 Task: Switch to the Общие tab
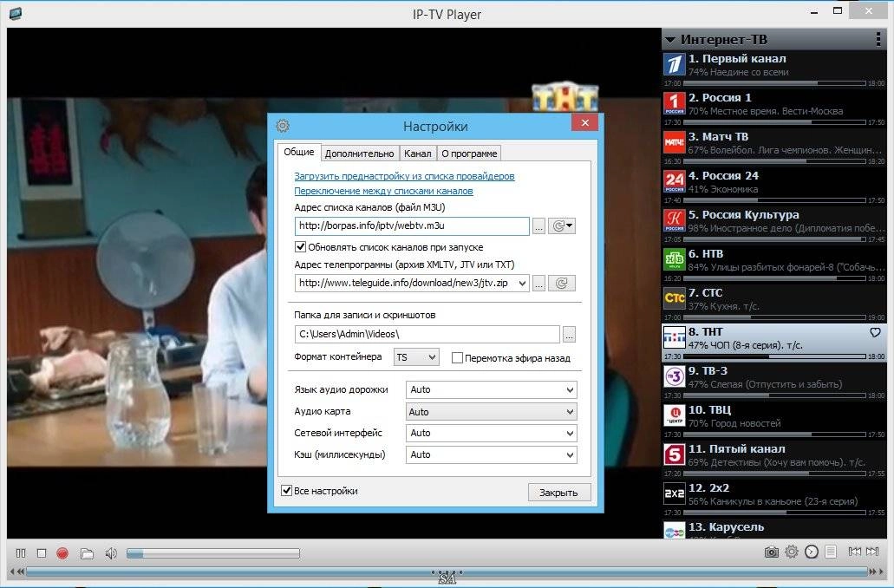point(299,152)
